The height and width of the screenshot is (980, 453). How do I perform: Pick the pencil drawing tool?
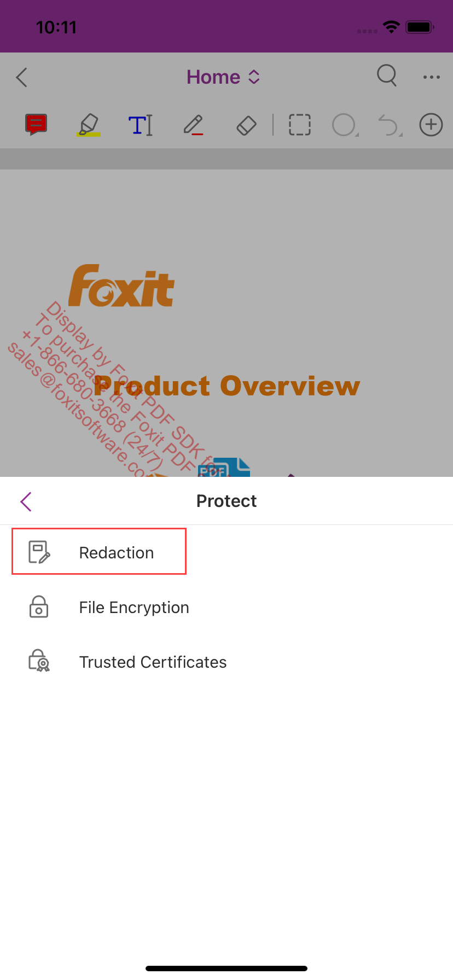tap(193, 125)
